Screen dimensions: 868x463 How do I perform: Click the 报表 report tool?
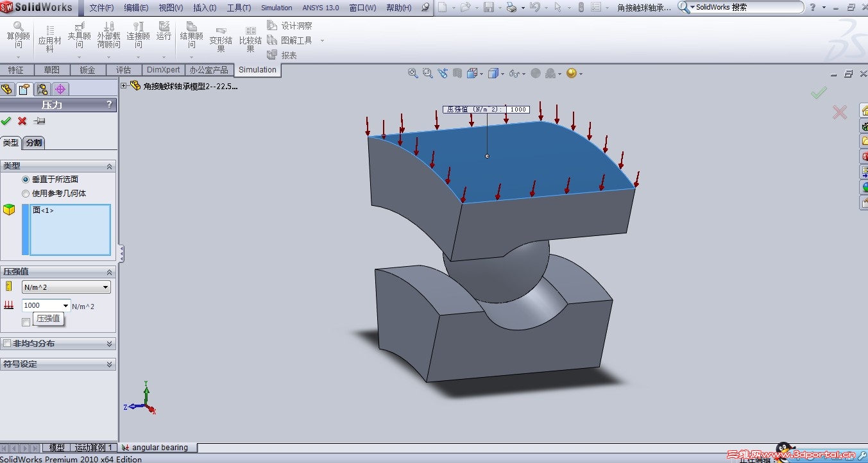(282, 55)
